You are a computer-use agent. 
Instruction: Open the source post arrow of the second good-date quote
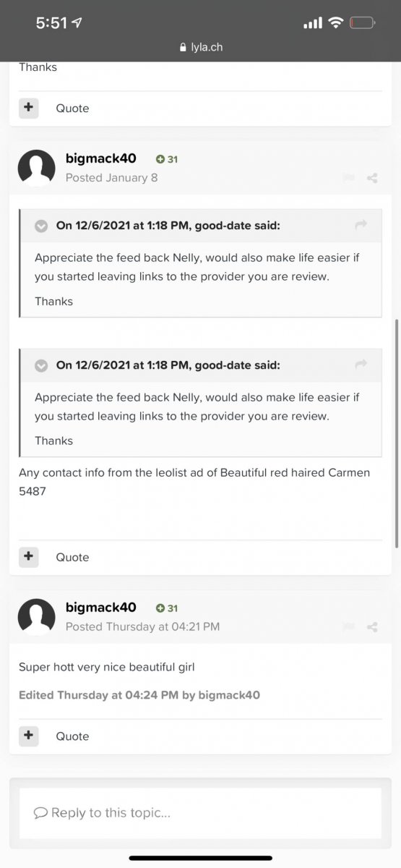pyautogui.click(x=361, y=365)
